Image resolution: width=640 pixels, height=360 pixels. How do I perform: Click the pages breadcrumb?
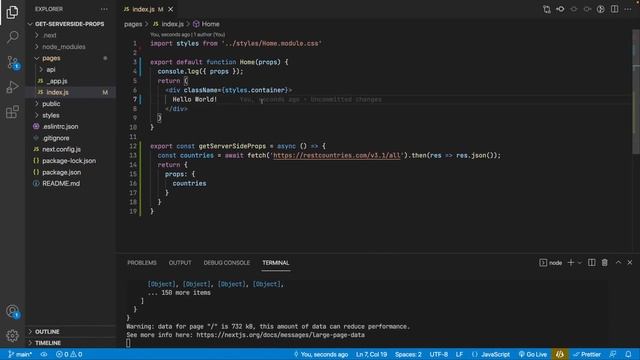click(133, 24)
